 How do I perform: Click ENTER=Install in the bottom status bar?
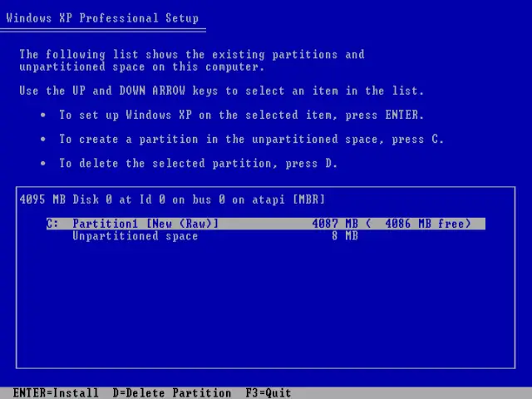point(56,392)
